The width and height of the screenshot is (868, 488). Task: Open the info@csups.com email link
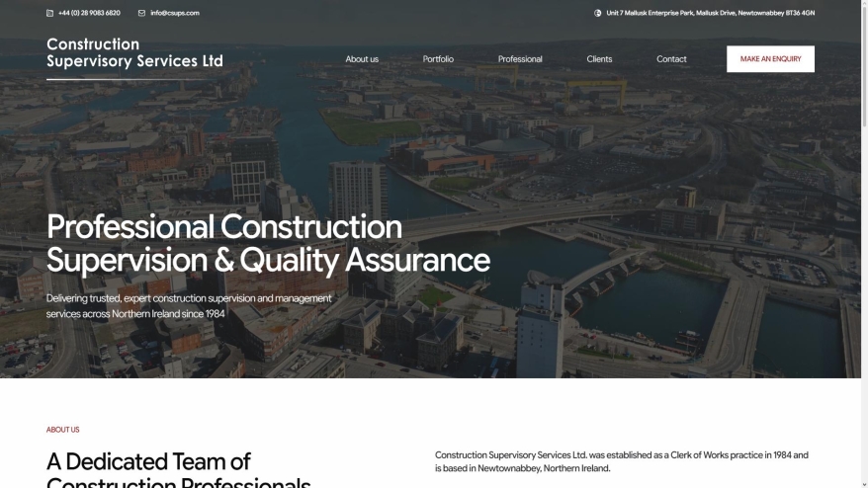click(175, 13)
